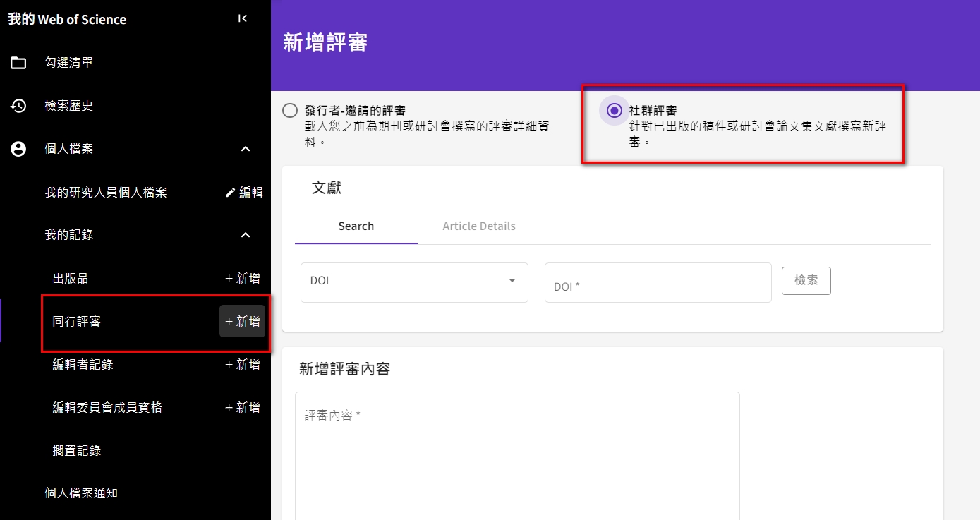The image size is (980, 520).
Task: Click the 評審內容 text area
Action: coord(517,456)
